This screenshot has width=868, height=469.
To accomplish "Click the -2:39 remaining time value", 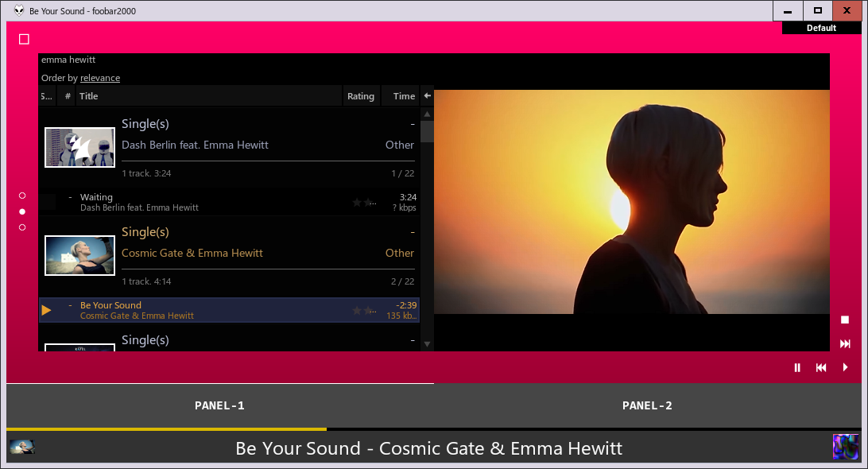I will click(x=406, y=305).
